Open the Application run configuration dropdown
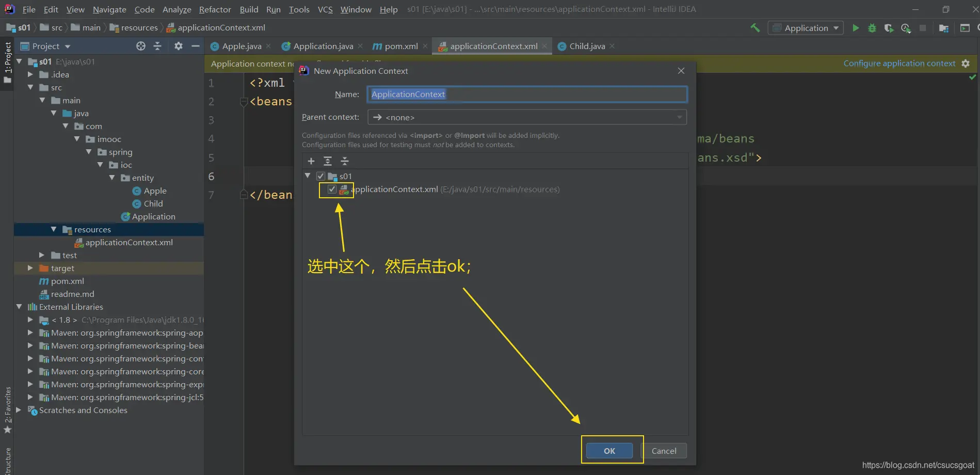The width and height of the screenshot is (980, 475). [x=806, y=28]
